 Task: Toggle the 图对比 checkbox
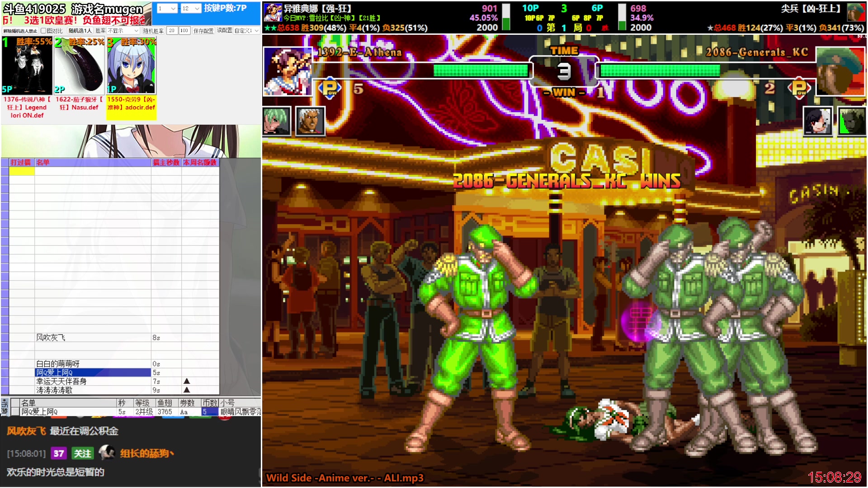[x=43, y=31]
